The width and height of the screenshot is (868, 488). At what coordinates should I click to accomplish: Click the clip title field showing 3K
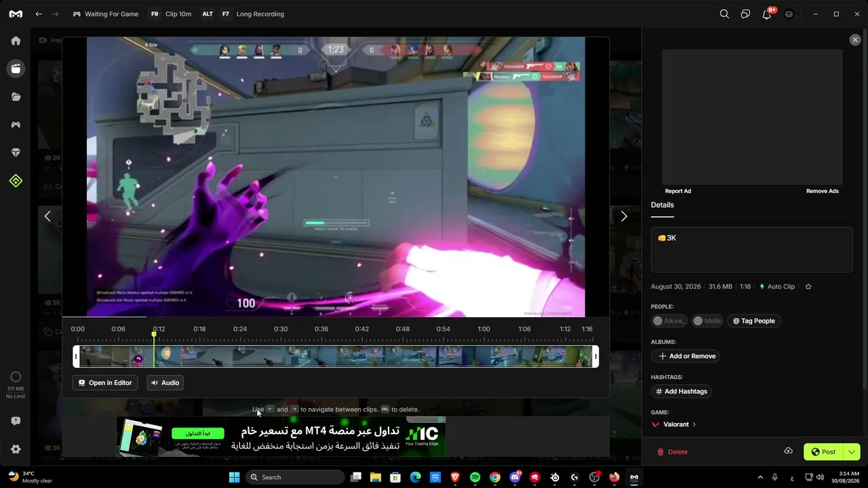(x=752, y=249)
